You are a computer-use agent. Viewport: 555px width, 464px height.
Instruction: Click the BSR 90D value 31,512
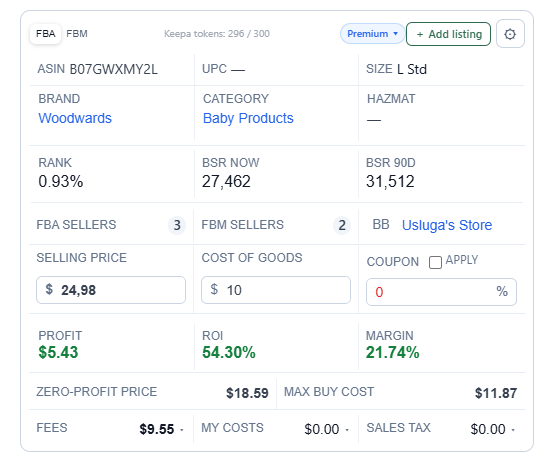point(390,182)
